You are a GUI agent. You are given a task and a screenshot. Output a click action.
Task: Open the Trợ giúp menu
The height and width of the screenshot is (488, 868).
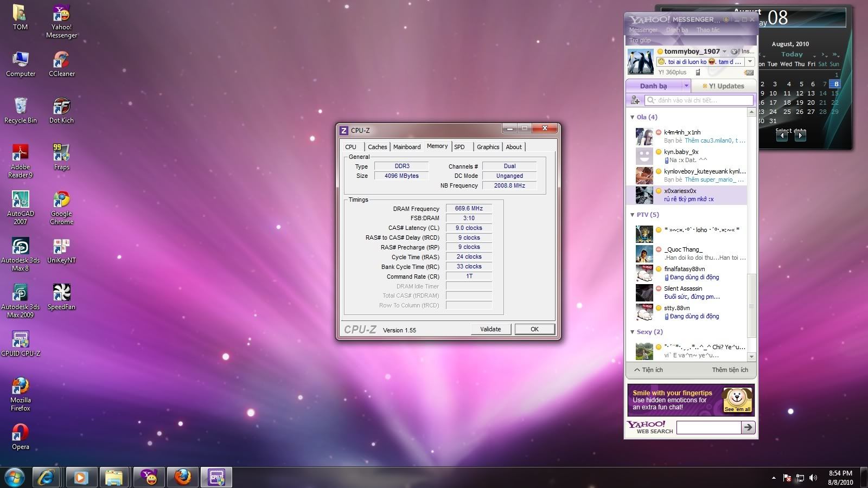640,40
